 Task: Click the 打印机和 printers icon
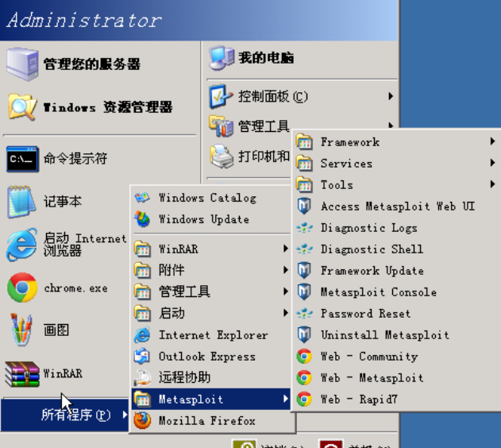pos(222,156)
